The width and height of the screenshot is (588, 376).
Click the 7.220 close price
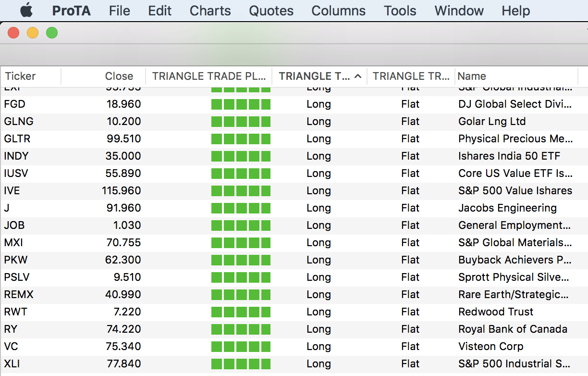pyautogui.click(x=127, y=312)
